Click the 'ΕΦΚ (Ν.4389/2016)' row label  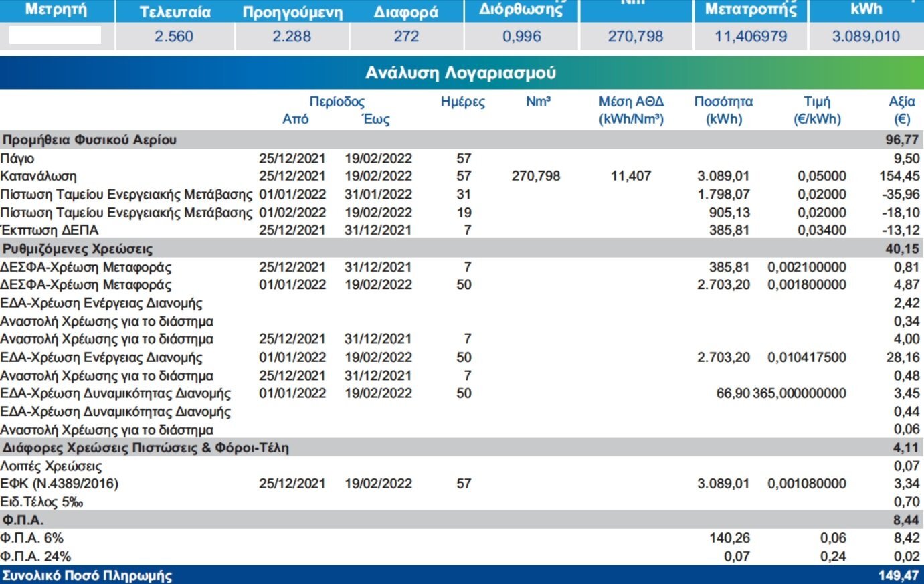59,484
